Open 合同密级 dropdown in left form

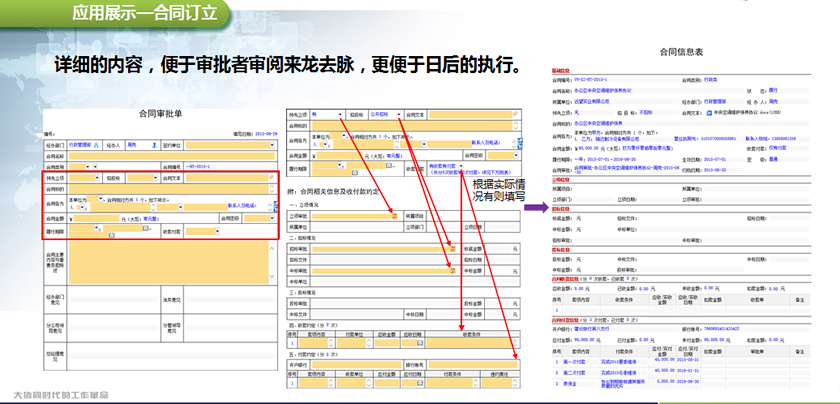[272, 218]
